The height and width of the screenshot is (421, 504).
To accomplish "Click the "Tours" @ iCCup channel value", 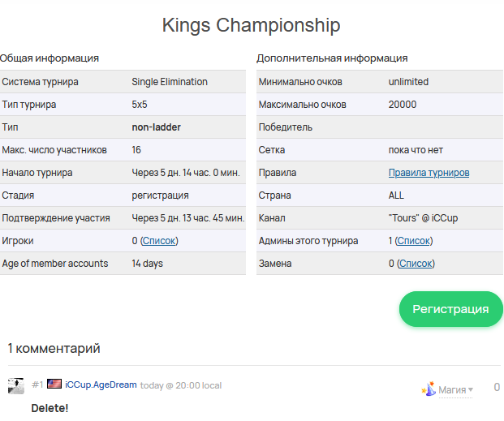I will point(423,218).
